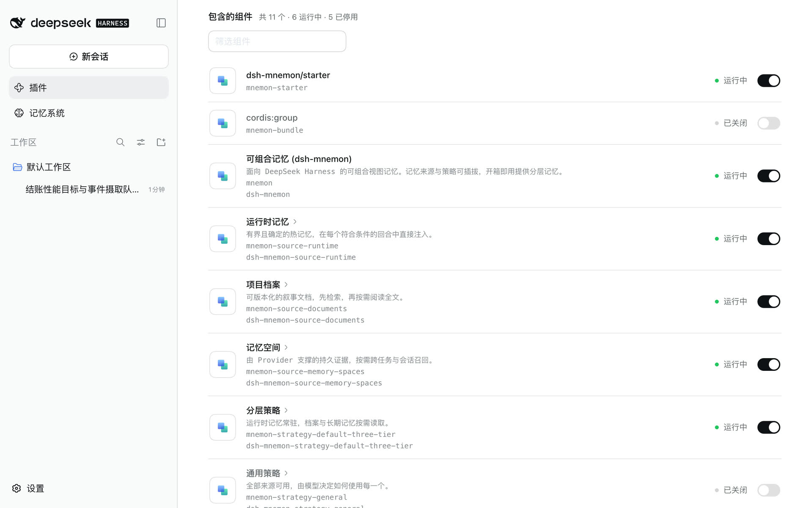Screen dimensions: 812x508
Task: Turn off 可组合记忆 (dsh-mnemon) switch
Action: pyautogui.click(x=768, y=176)
